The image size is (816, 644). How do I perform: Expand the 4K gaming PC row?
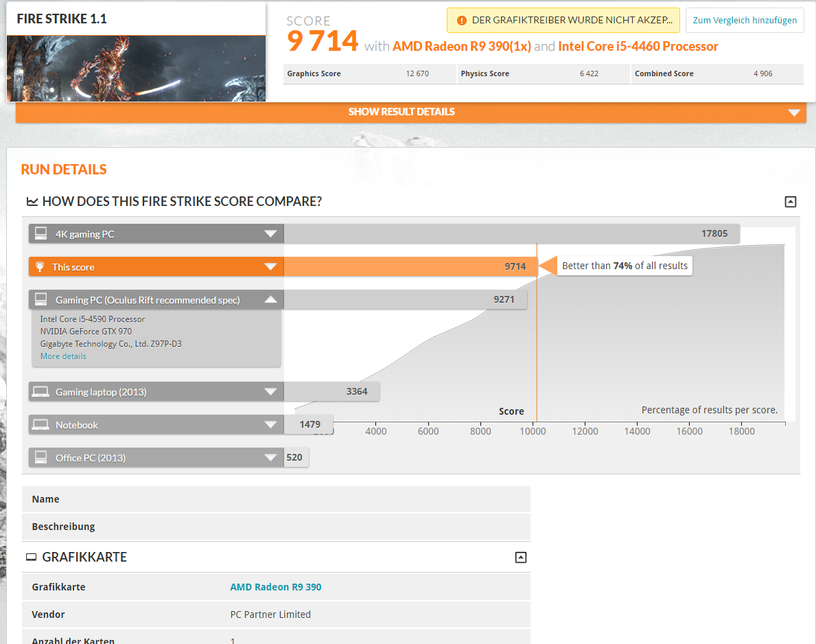[270, 233]
